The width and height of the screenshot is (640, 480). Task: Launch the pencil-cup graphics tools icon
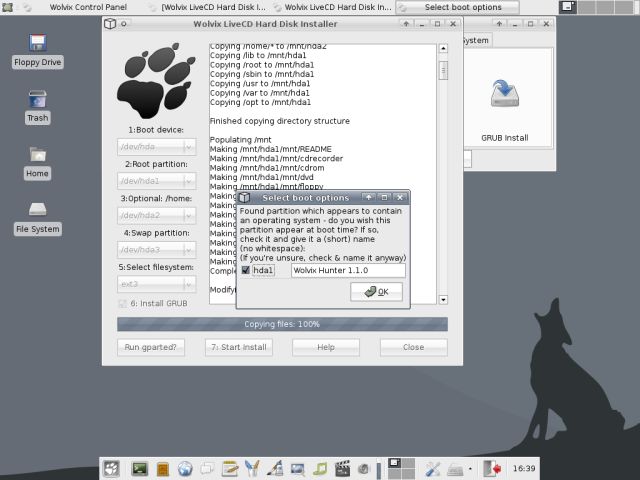tap(252, 469)
